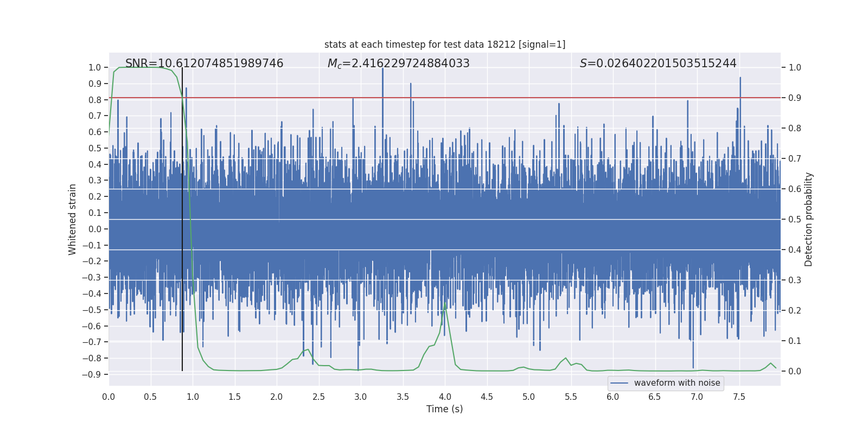Click the green curve plateau near top left
The image size is (868, 434).
pos(141,67)
